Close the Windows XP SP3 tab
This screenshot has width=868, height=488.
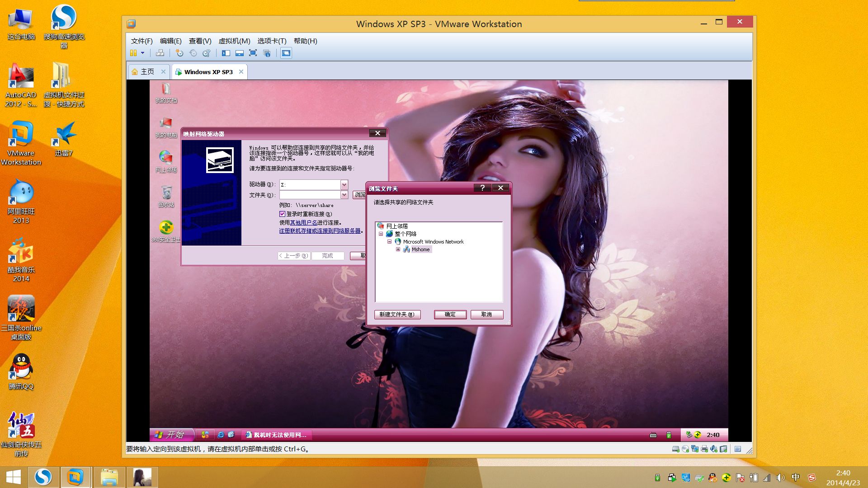click(x=241, y=72)
